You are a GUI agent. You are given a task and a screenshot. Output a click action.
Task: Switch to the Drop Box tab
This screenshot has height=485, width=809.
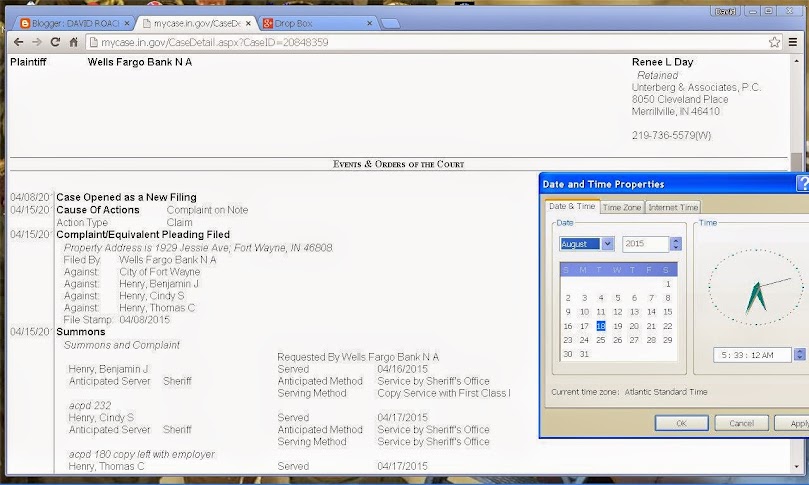click(x=317, y=23)
